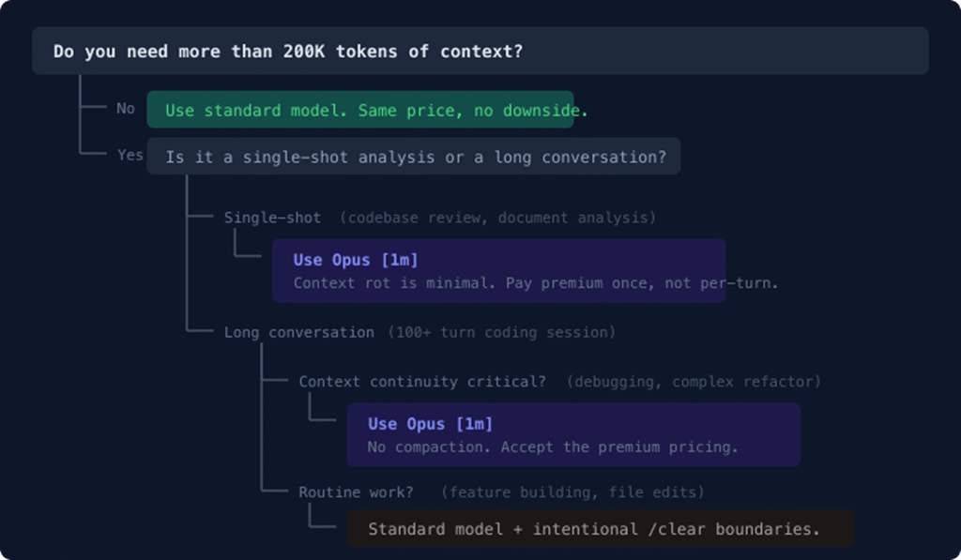Click 'Standard model + intentional /clear boundaries' box
961x560 pixels.
(x=600, y=528)
